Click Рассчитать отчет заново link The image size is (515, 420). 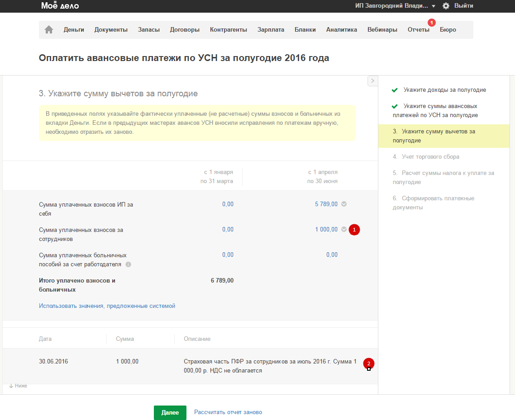228,412
